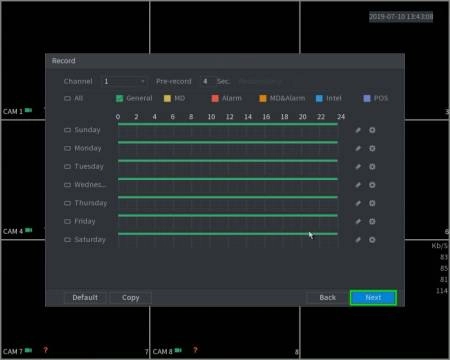Image resolution: width=450 pixels, height=360 pixels.
Task: Click the CAM 8 recording status icon
Action: (x=178, y=350)
